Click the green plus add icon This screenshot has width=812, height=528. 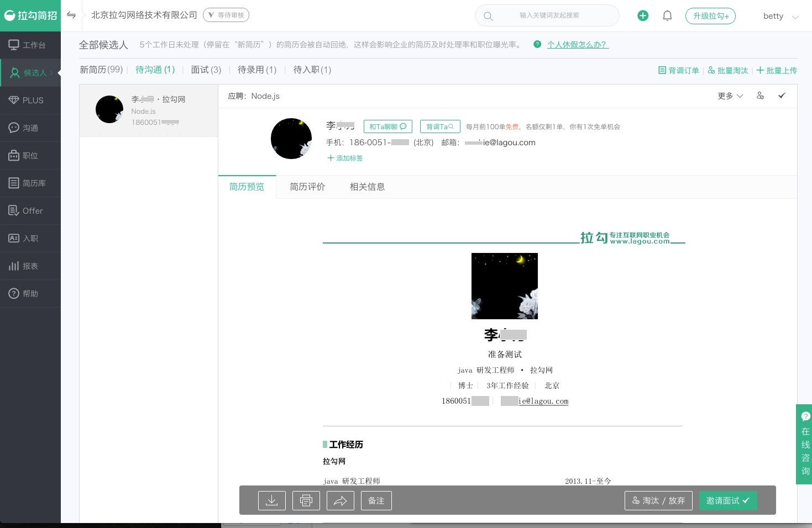point(643,15)
